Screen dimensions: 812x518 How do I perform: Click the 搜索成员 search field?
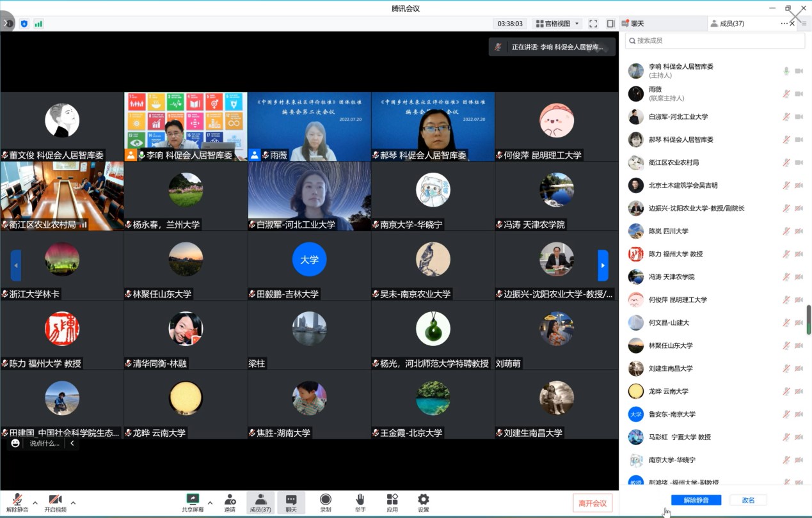point(715,41)
